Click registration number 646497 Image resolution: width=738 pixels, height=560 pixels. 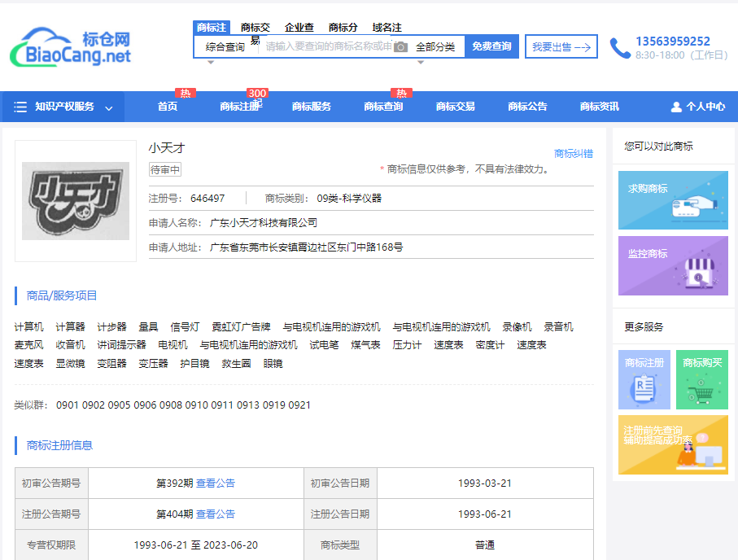[x=207, y=199]
